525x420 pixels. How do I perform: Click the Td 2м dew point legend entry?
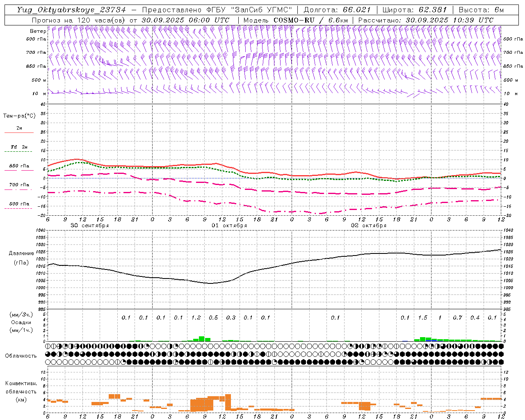pyautogui.click(x=19, y=147)
